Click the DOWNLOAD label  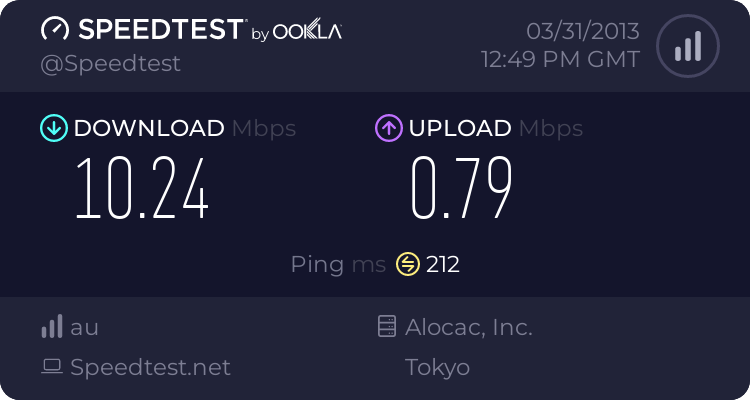[149, 128]
